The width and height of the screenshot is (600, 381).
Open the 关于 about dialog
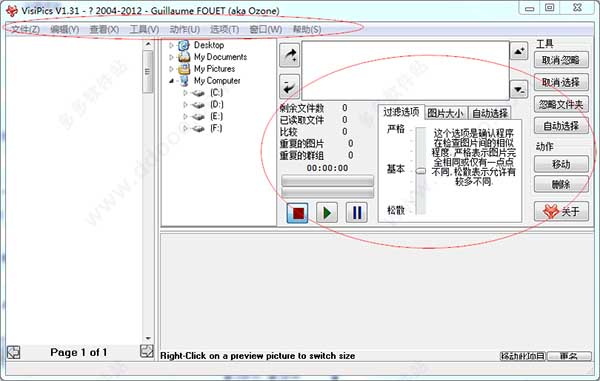coord(561,211)
